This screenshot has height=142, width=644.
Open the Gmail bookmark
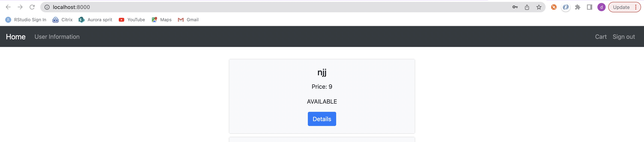click(x=188, y=20)
